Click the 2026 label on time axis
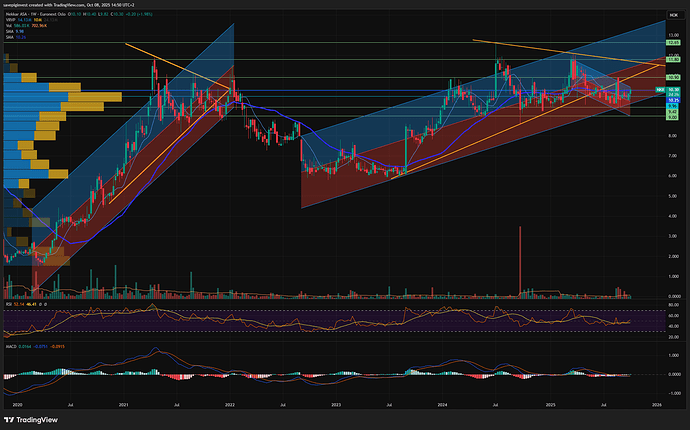 (x=655, y=404)
